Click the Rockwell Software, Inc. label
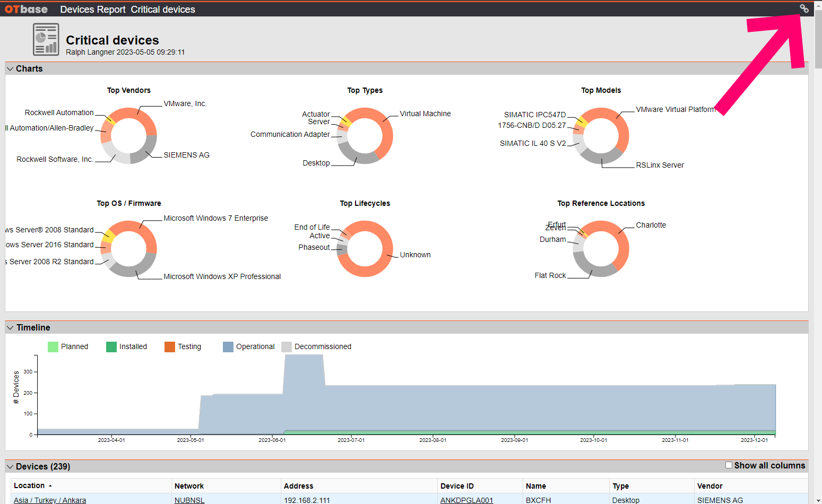 [55, 159]
